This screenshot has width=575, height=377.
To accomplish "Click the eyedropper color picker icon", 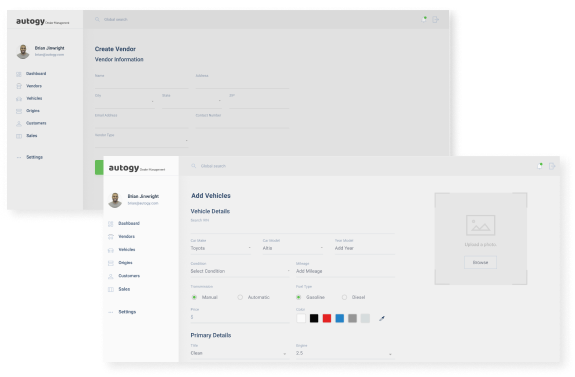I will [382, 318].
